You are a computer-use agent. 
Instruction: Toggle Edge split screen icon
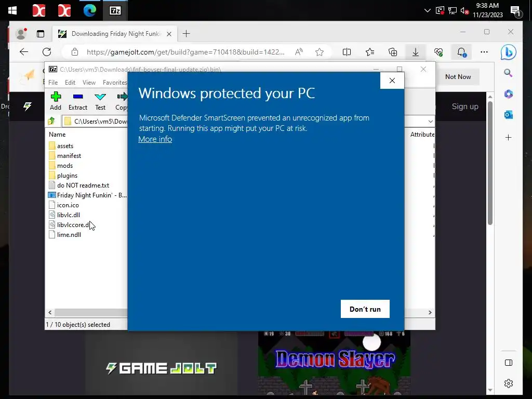click(x=347, y=52)
